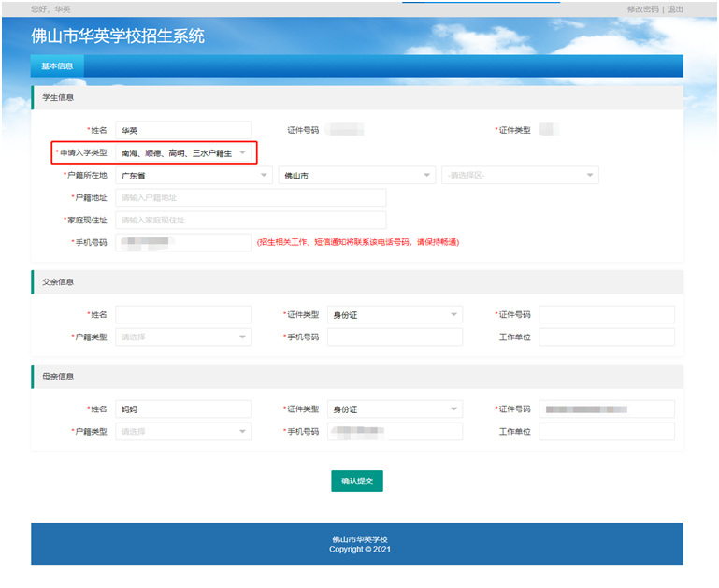
Task: Open mother's 证件类型 dropdown
Action: click(x=395, y=409)
